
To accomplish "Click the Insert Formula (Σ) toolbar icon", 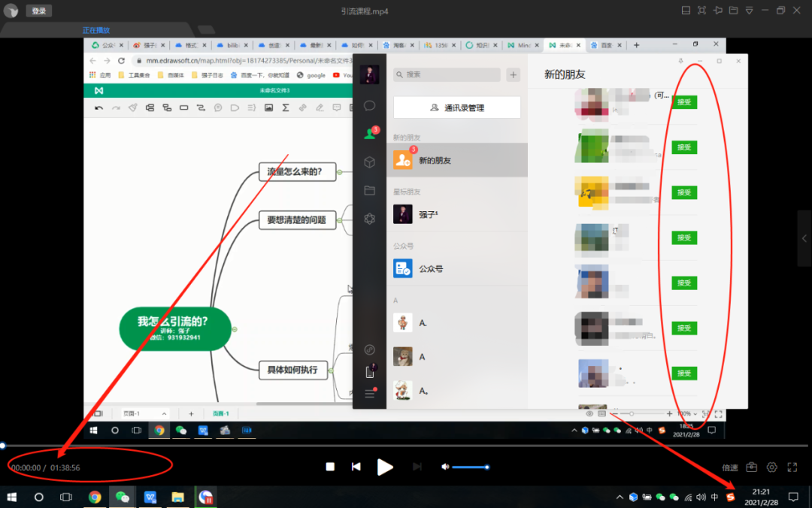I will coord(286,107).
